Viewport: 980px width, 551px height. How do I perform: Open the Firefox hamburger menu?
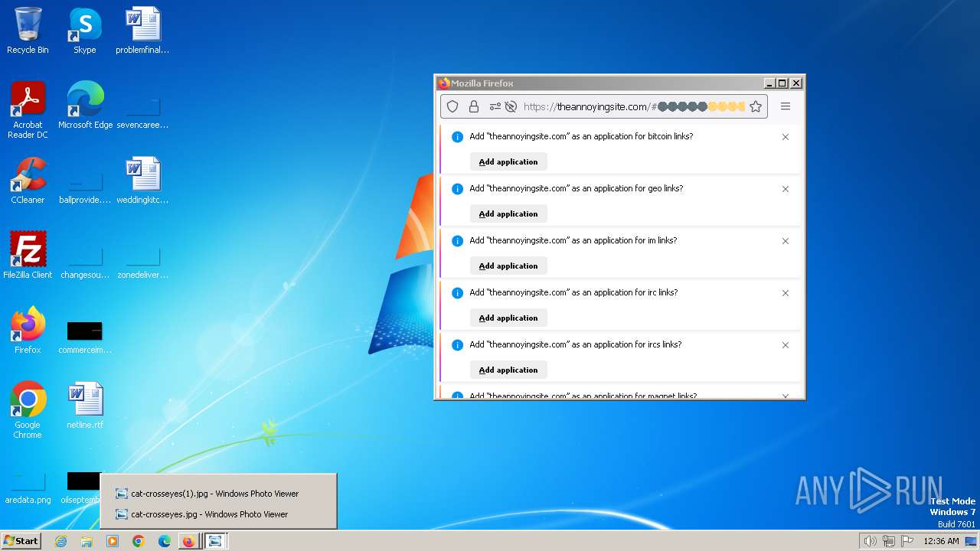786,106
